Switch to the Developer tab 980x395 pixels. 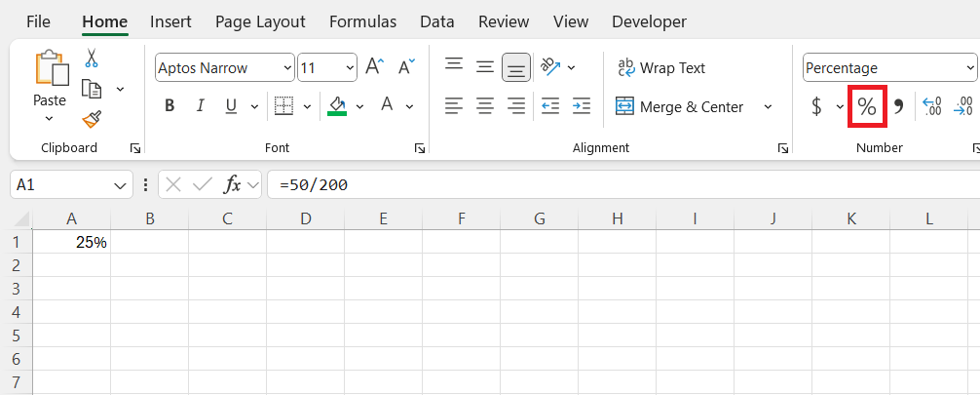[x=649, y=21]
